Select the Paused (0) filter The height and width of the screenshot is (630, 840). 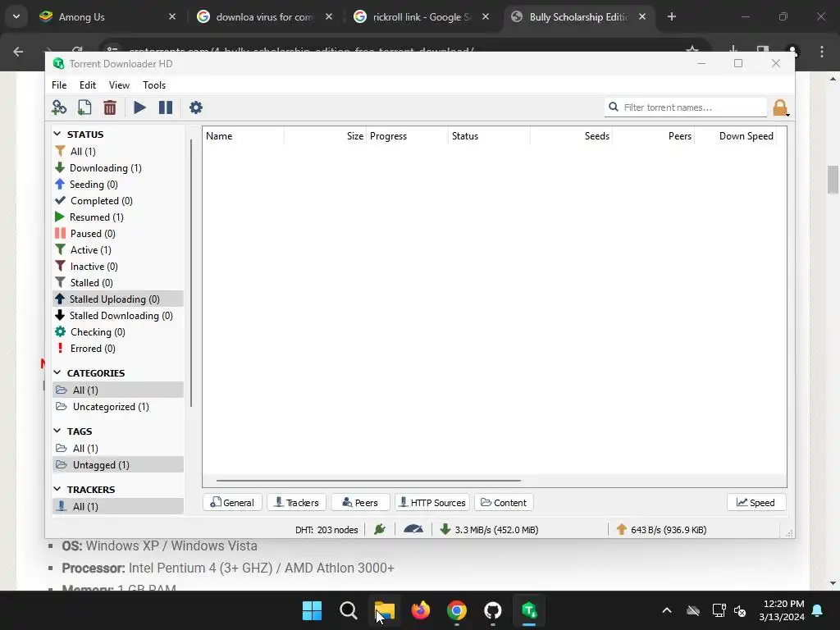(x=118, y=234)
